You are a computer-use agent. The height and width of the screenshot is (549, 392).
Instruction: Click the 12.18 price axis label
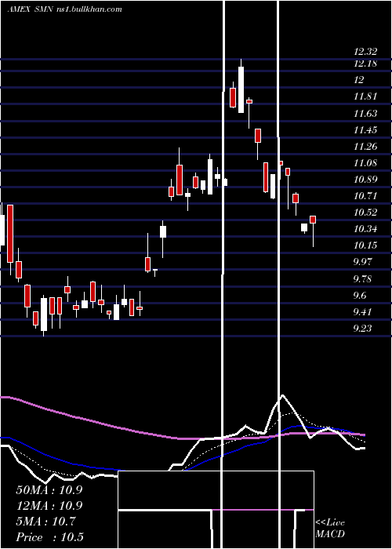point(365,64)
